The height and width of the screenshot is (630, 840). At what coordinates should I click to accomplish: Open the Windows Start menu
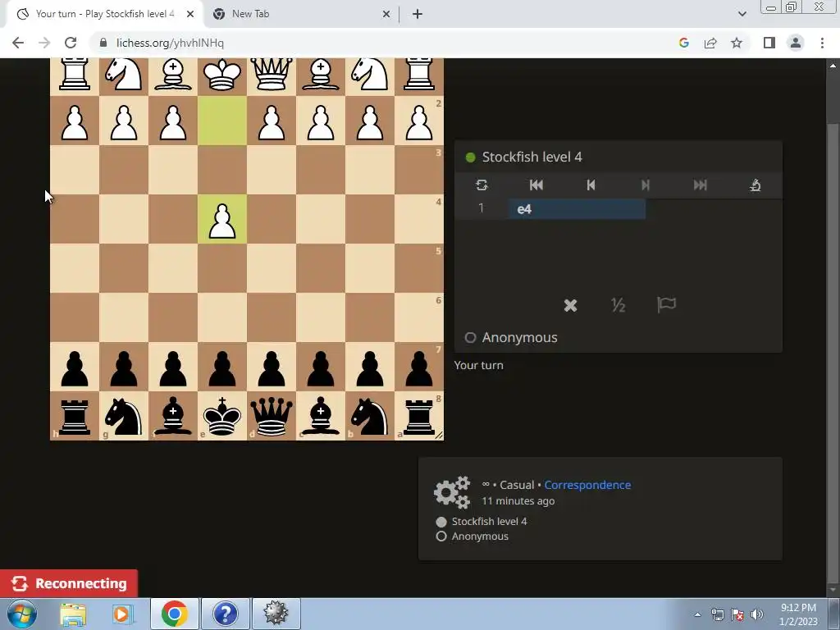pos(22,614)
